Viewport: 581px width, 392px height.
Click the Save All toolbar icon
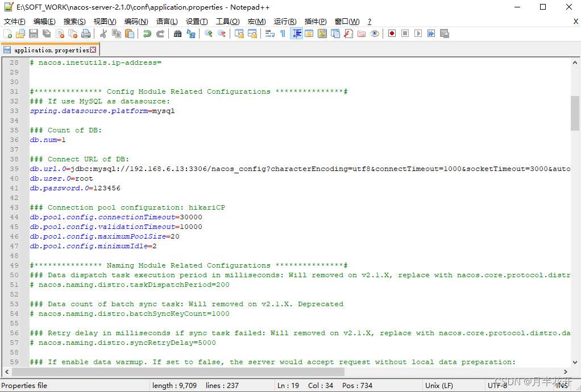point(47,34)
